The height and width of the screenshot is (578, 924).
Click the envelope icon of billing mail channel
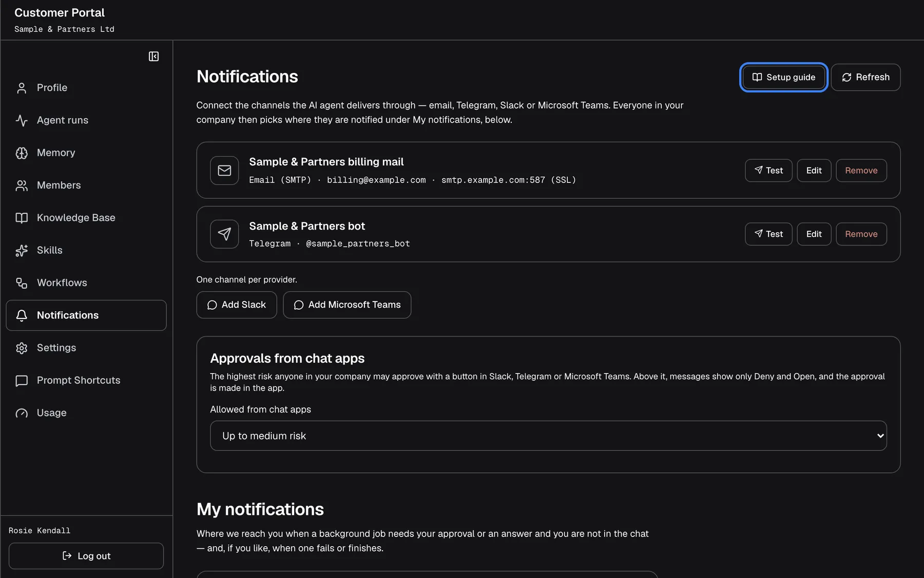(224, 171)
